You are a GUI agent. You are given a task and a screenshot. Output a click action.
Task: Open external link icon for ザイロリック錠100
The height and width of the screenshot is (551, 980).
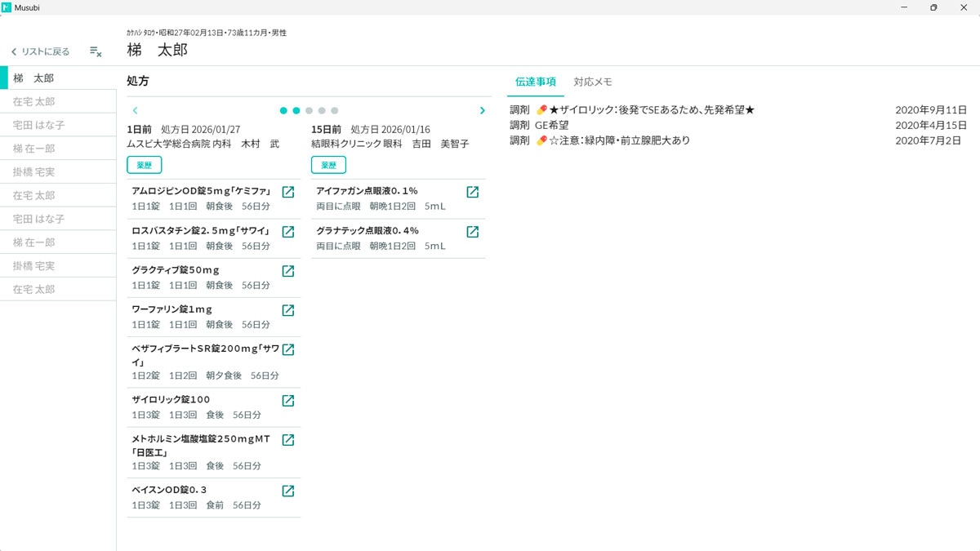287,400
